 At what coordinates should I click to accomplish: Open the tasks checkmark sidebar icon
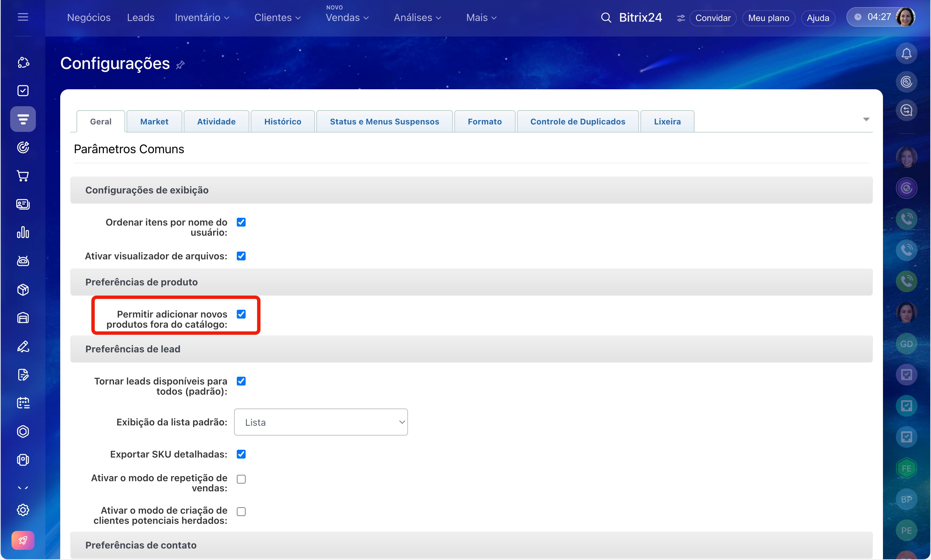[x=23, y=91]
